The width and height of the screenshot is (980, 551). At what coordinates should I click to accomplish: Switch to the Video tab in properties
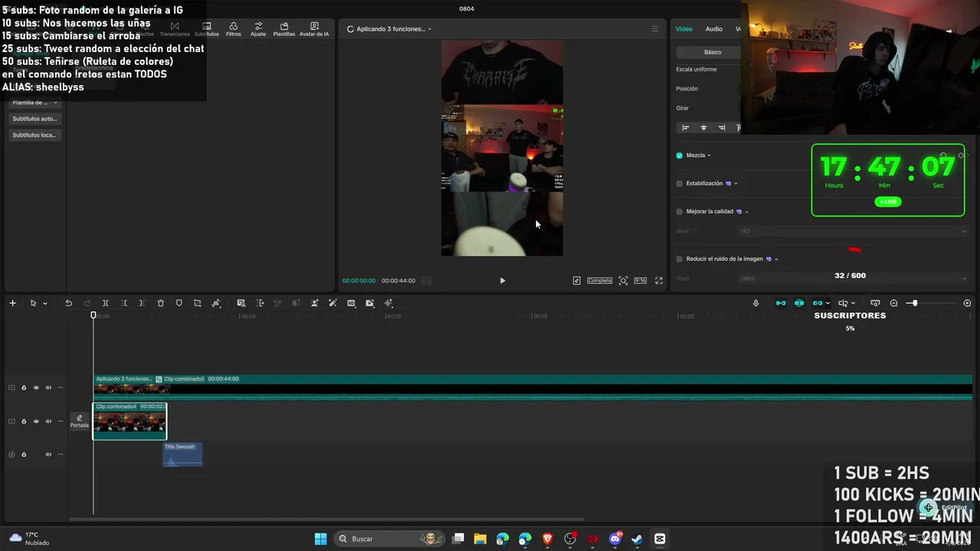click(684, 29)
